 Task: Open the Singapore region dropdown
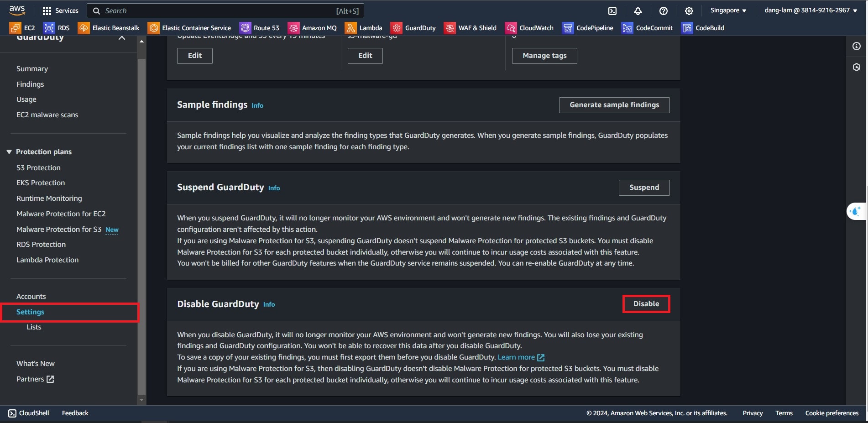(728, 10)
